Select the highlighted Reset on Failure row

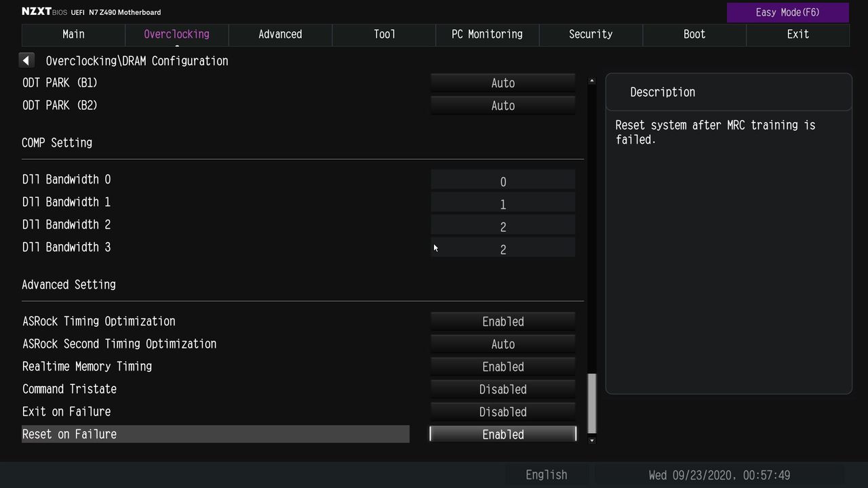click(216, 434)
